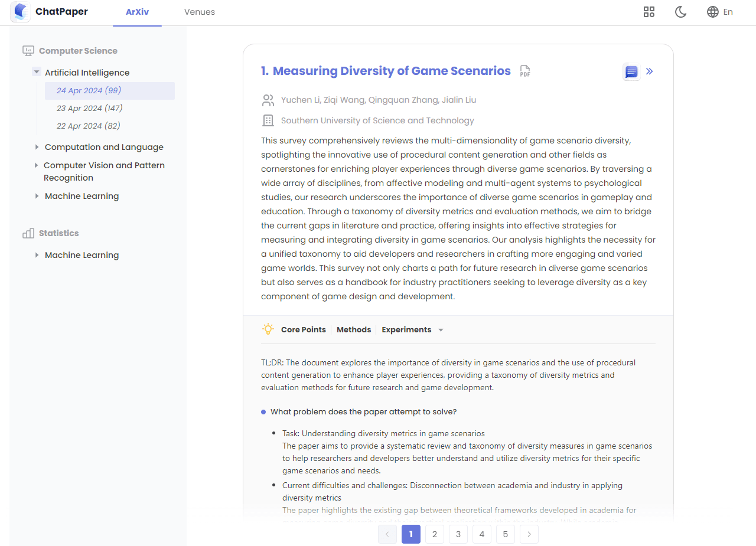Click the previous page arrow
This screenshot has height=546, width=756.
tap(387, 534)
